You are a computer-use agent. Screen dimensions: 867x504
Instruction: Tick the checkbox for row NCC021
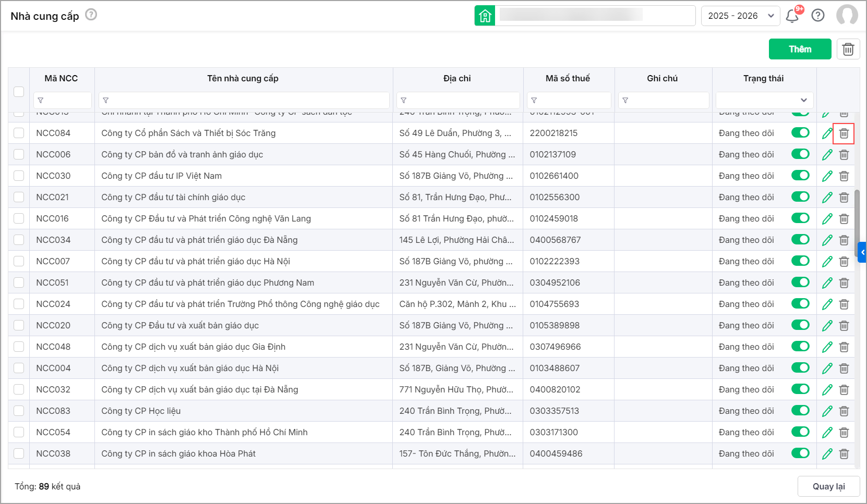pos(19,197)
